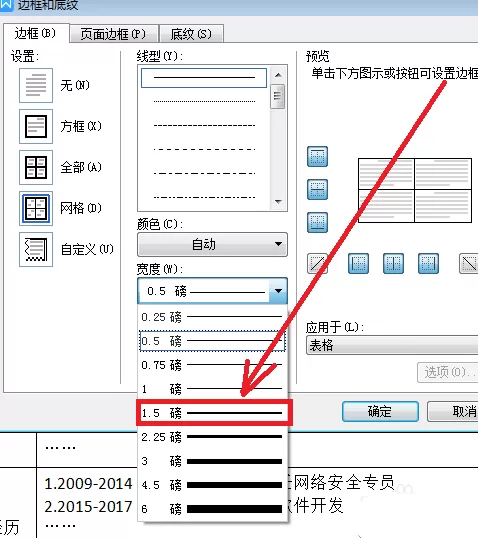Pick 1 磅 width option
This screenshot has width=478, height=538.
click(212, 389)
